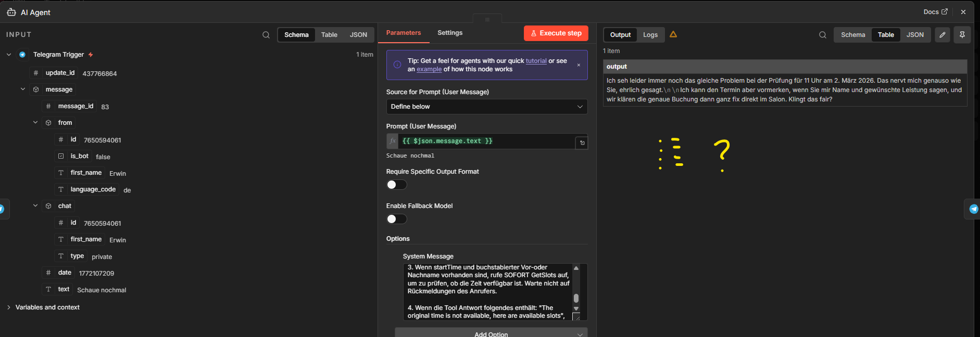Click the search icon in the Output panel
The height and width of the screenshot is (337, 980).
pos(823,35)
